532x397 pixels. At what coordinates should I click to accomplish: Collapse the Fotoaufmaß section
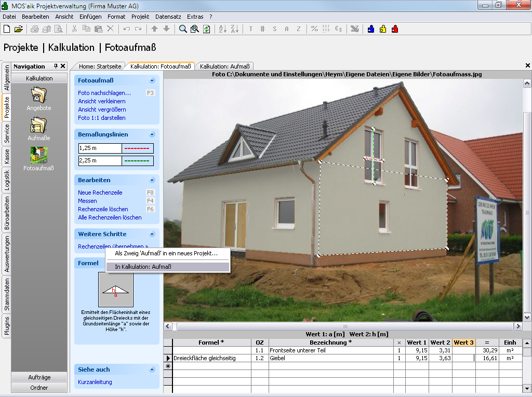152,80
